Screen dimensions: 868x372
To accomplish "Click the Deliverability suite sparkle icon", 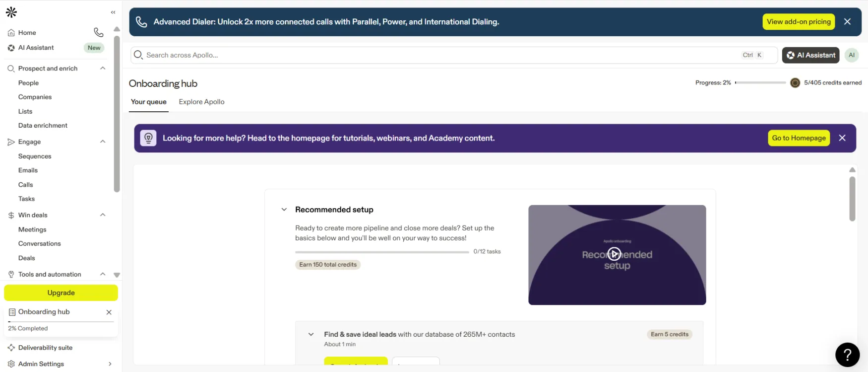I will [x=11, y=348].
